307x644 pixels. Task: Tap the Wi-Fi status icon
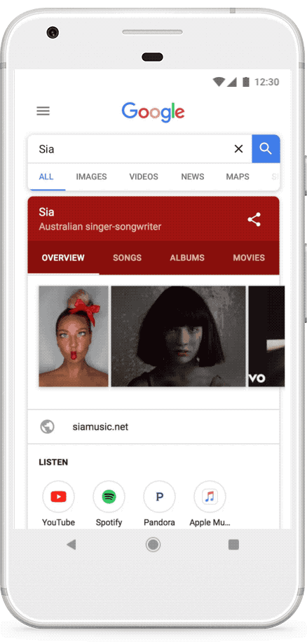[219, 82]
